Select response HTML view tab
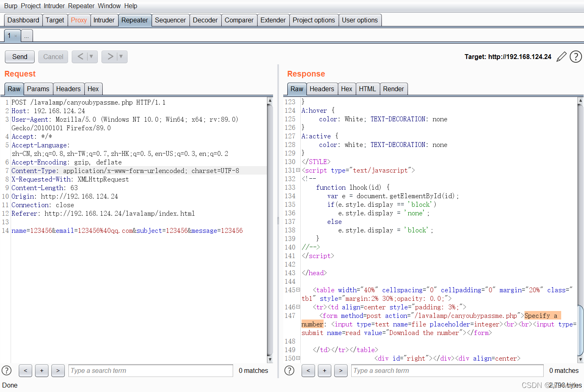 pyautogui.click(x=368, y=89)
